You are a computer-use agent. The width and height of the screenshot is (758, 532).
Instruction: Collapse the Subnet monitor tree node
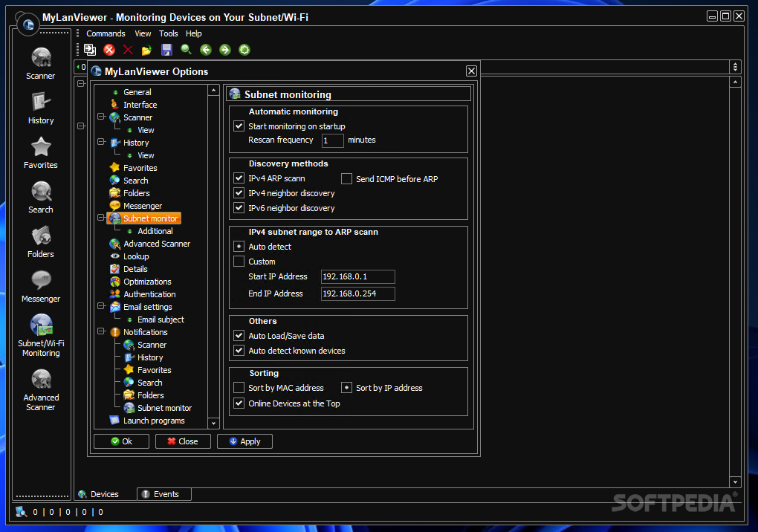(x=101, y=218)
